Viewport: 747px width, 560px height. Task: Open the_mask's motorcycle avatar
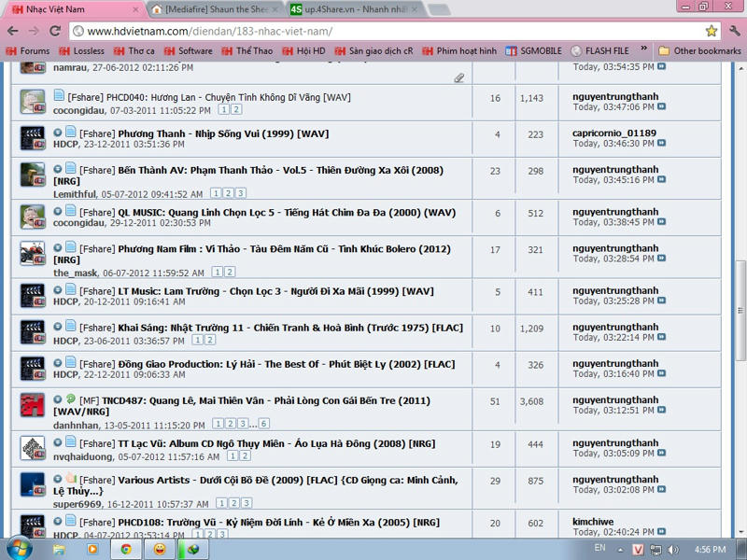coord(33,253)
